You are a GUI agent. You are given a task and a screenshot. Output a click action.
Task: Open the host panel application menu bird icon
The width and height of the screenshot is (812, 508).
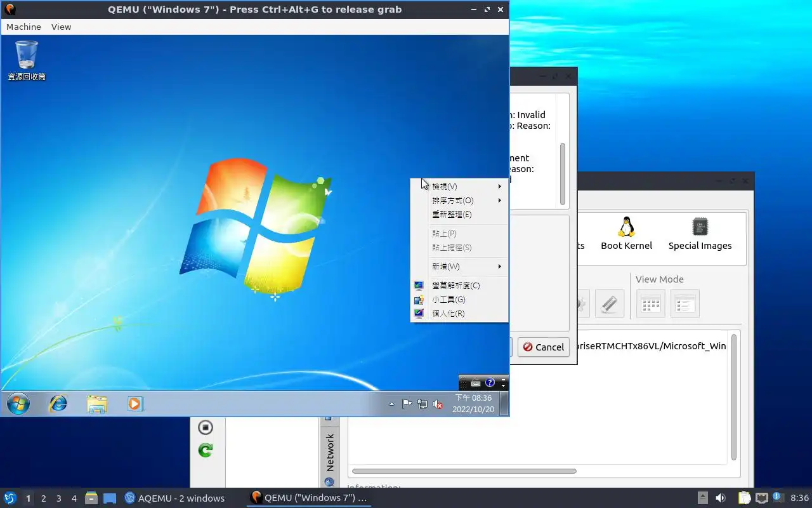10,498
